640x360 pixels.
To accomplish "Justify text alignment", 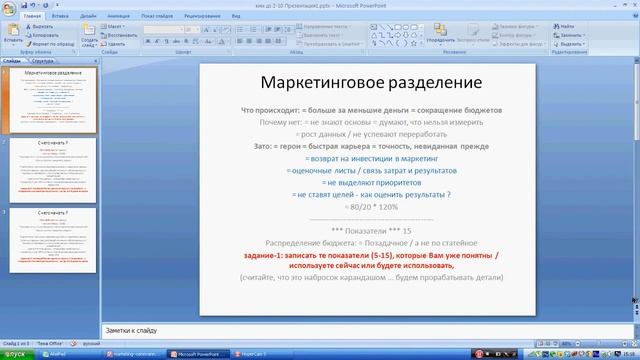I will [x=268, y=41].
